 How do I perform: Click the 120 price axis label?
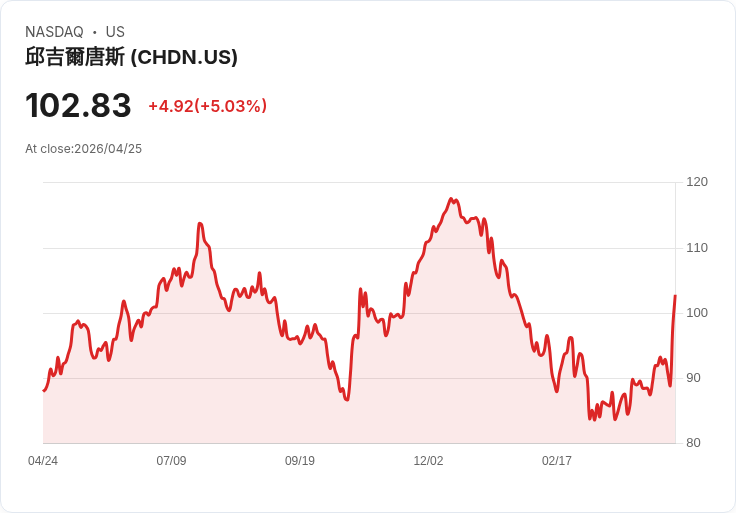pyautogui.click(x=697, y=182)
